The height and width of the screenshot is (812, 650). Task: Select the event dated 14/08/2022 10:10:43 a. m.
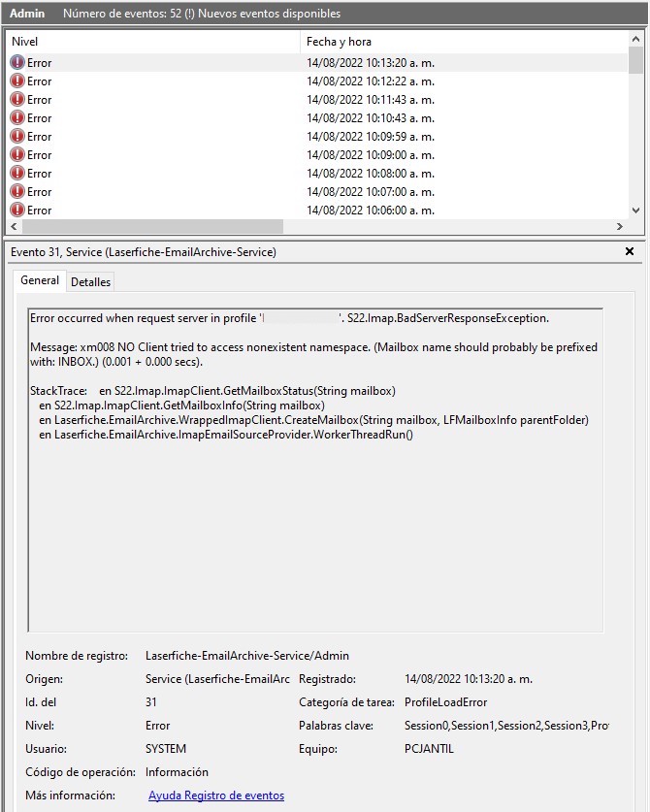tap(317, 118)
